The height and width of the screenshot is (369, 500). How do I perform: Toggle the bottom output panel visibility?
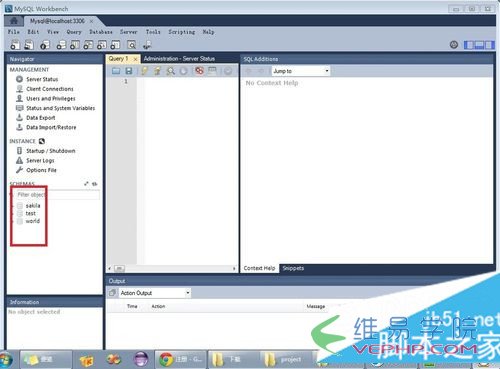coord(479,45)
